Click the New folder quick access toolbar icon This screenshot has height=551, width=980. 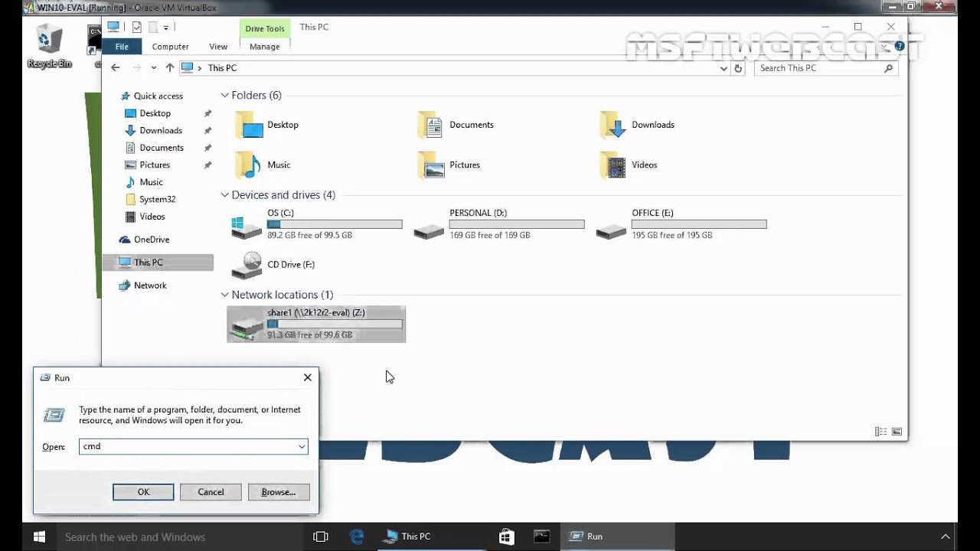(x=152, y=27)
